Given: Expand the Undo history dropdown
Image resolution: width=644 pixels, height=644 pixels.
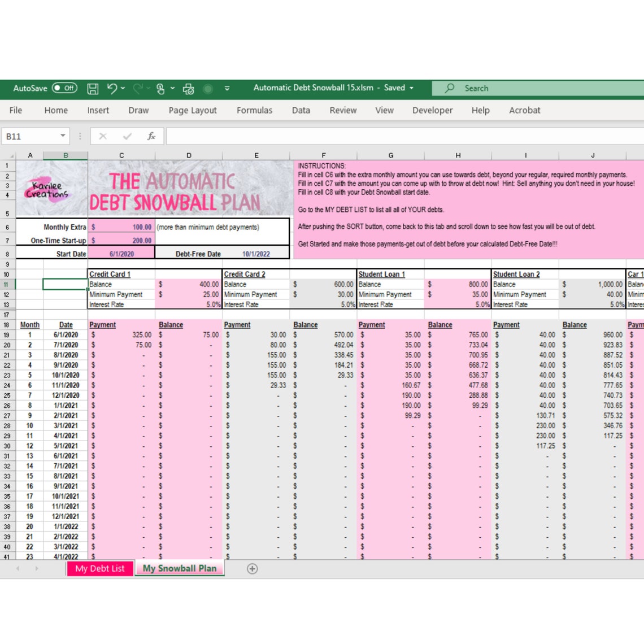Looking at the screenshot, I should coord(123,88).
